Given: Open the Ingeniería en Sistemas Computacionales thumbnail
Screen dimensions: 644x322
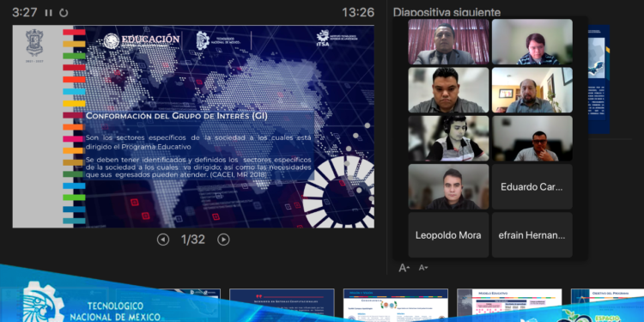Looking at the screenshot, I should click(282, 305).
